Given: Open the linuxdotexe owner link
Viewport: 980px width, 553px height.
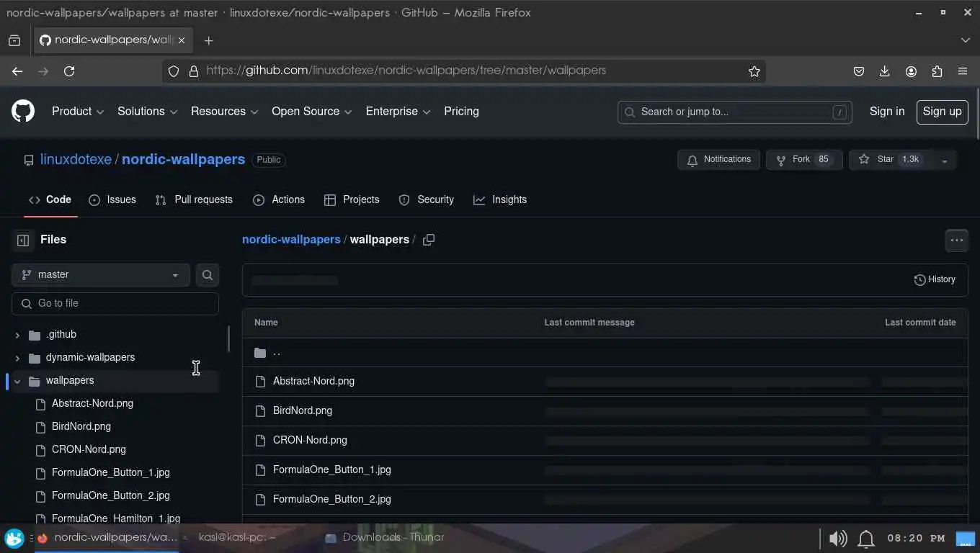Looking at the screenshot, I should (76, 159).
